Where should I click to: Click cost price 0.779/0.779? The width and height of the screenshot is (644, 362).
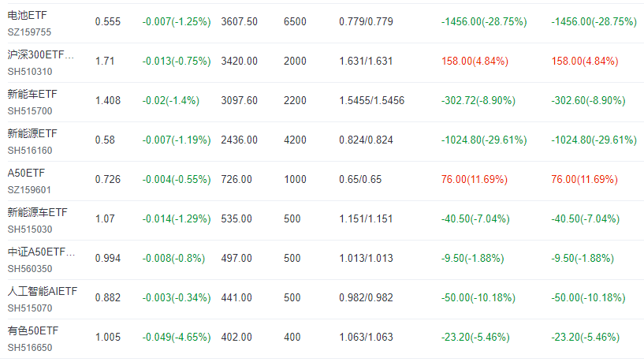click(x=366, y=22)
